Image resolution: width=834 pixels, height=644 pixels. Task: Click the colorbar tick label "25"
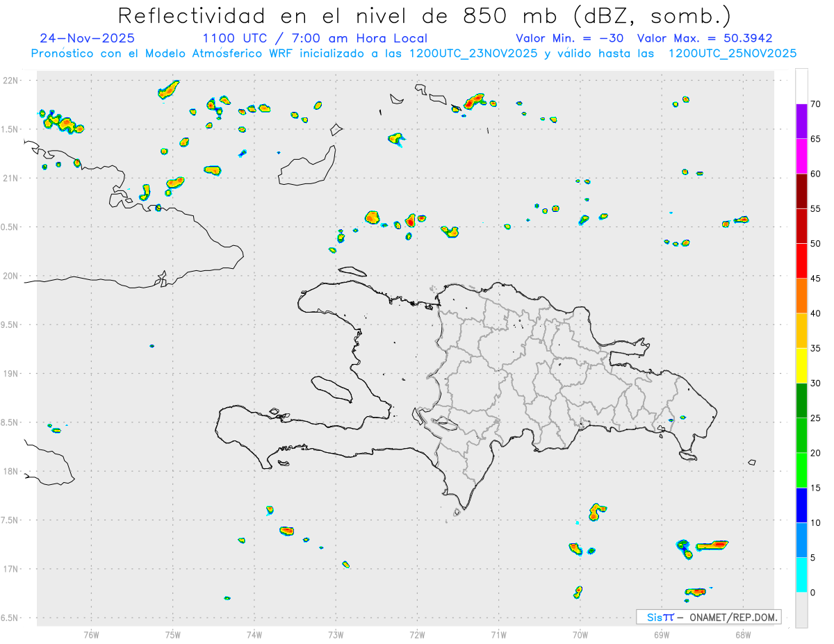pos(816,418)
